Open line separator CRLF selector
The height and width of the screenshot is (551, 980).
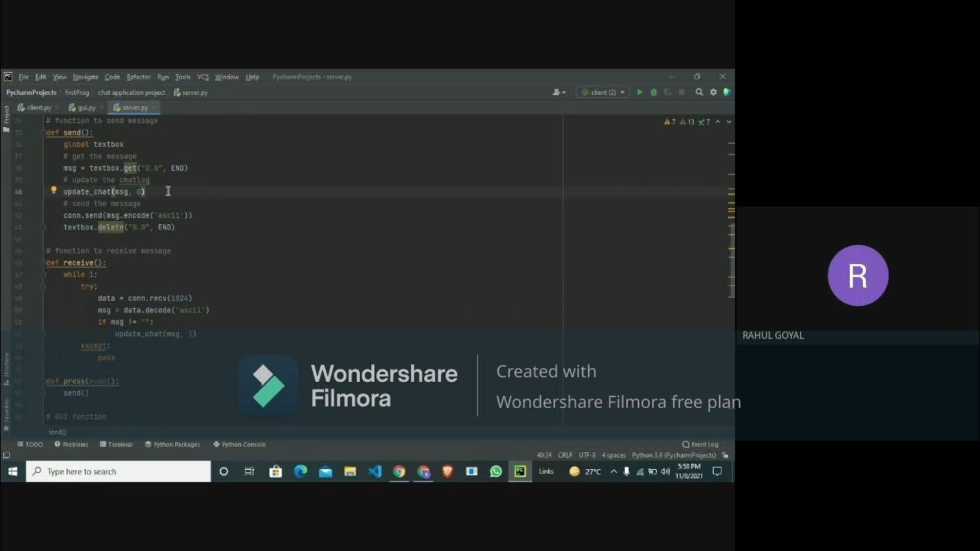coord(565,455)
